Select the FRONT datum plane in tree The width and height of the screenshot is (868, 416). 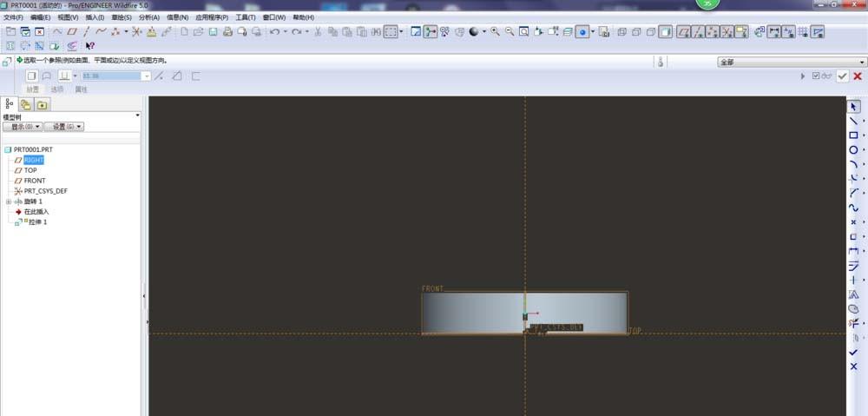pyautogui.click(x=35, y=181)
